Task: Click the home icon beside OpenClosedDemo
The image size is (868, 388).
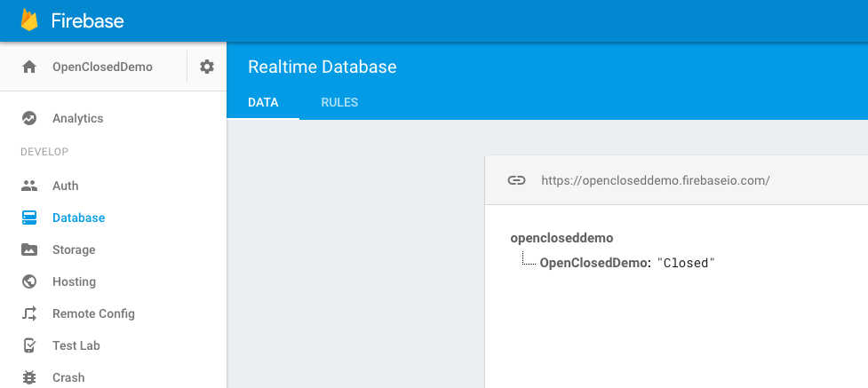Action: [28, 67]
